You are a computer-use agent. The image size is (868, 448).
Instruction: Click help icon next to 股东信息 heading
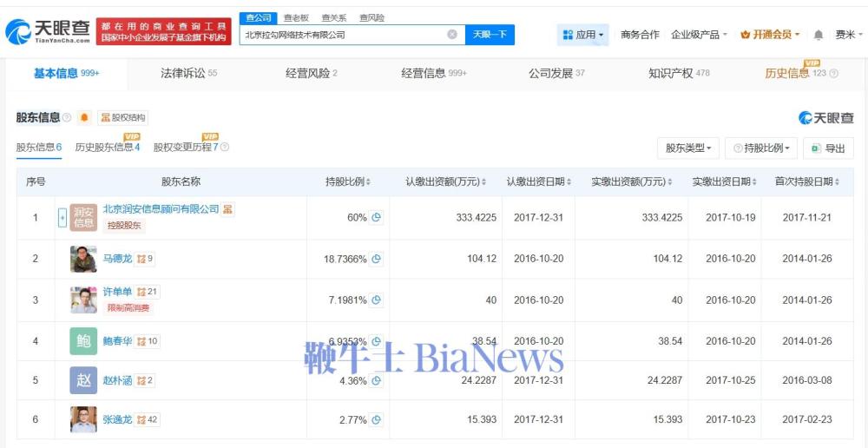click(67, 117)
